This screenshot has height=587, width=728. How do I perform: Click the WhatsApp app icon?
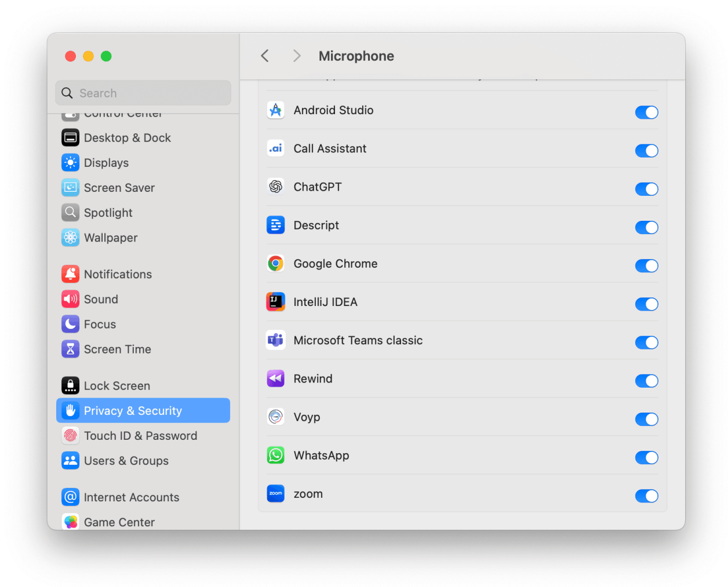pyautogui.click(x=275, y=455)
